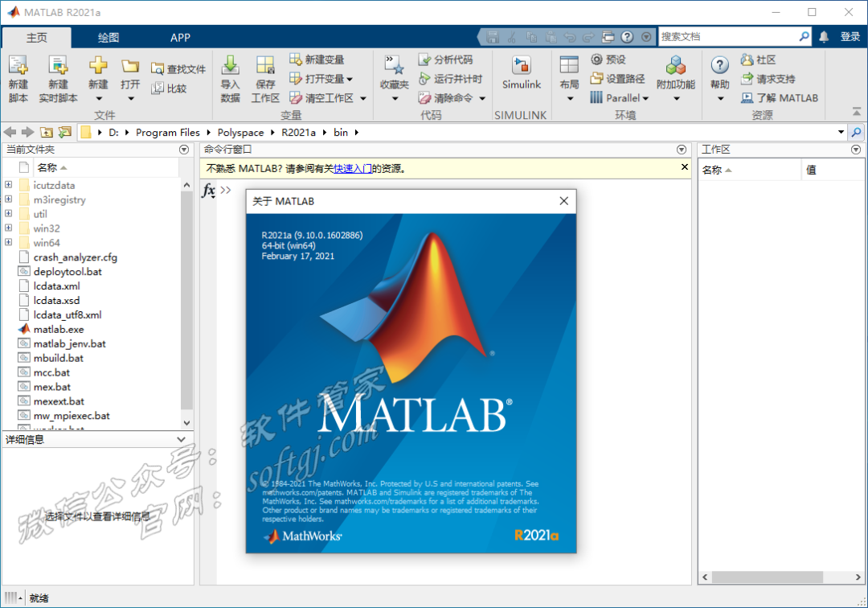Click Compare (比较) icon
Viewport: 868px width, 608px height.
point(158,88)
